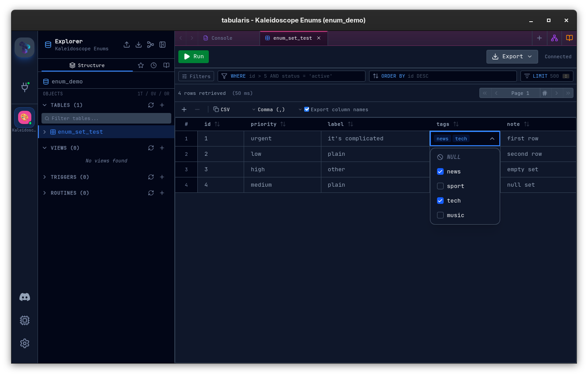Refresh the ROUTINES section
Screen dimensions: 588x376
151,193
